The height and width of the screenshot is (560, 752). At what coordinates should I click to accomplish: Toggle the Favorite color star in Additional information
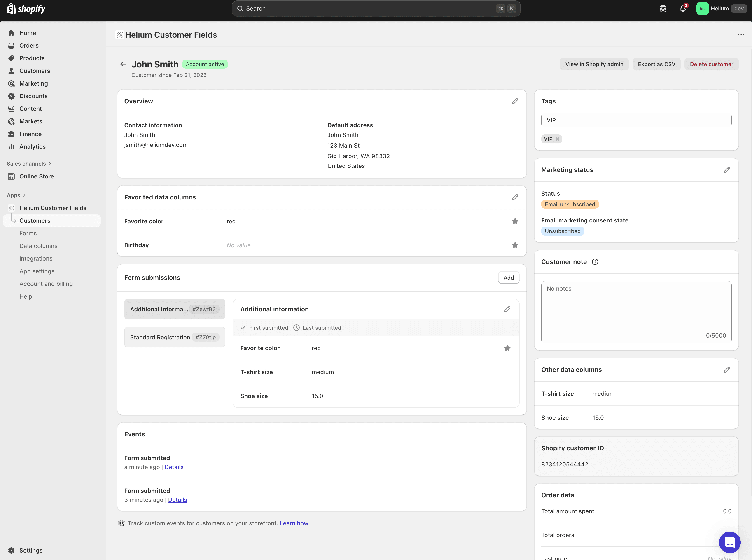[507, 348]
